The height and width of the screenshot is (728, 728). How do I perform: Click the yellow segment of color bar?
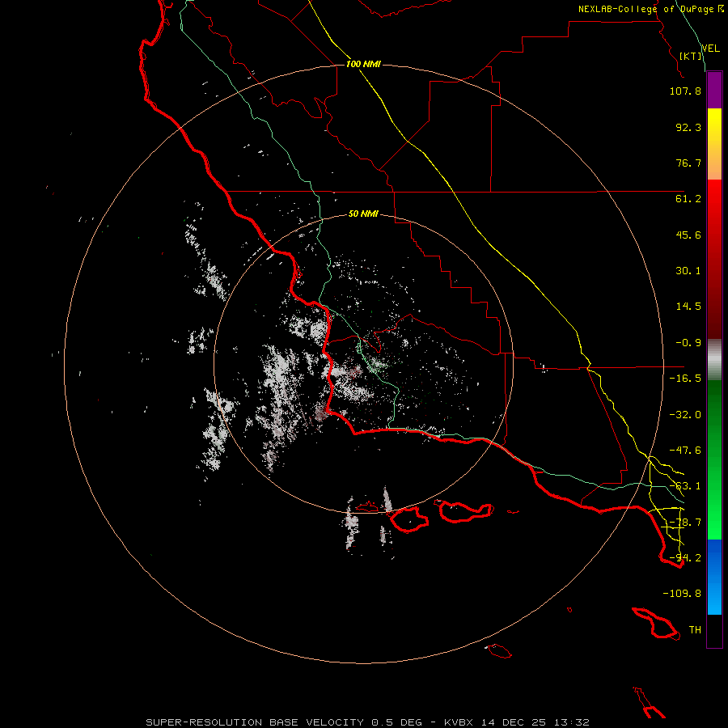(x=714, y=144)
